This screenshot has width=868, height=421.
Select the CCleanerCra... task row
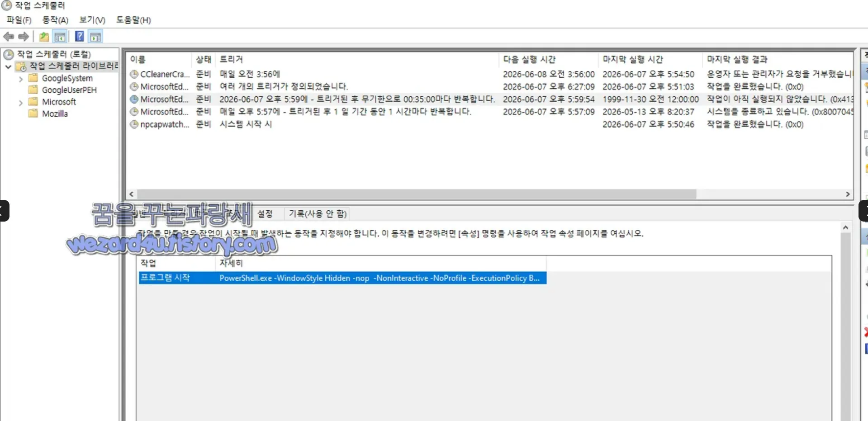click(490, 74)
